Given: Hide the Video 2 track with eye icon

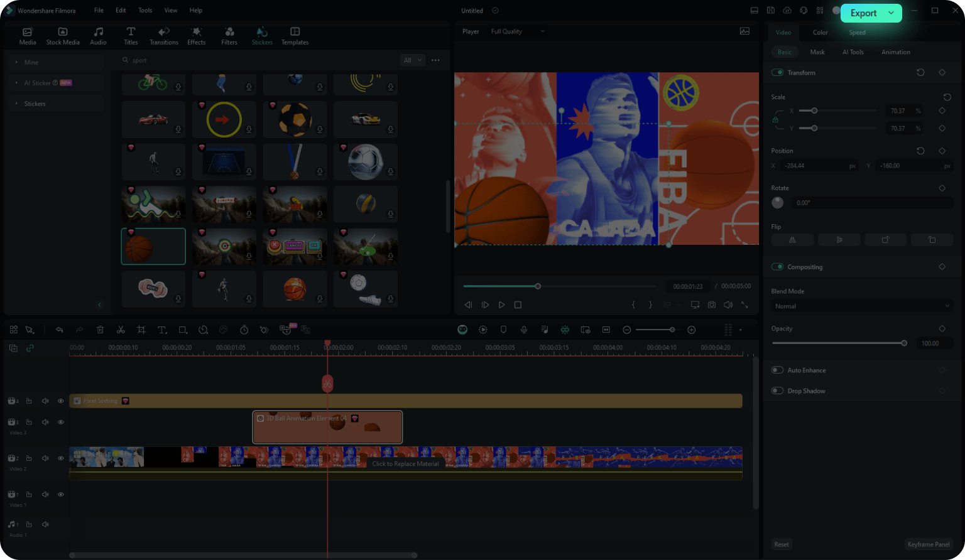Looking at the screenshot, I should (61, 458).
